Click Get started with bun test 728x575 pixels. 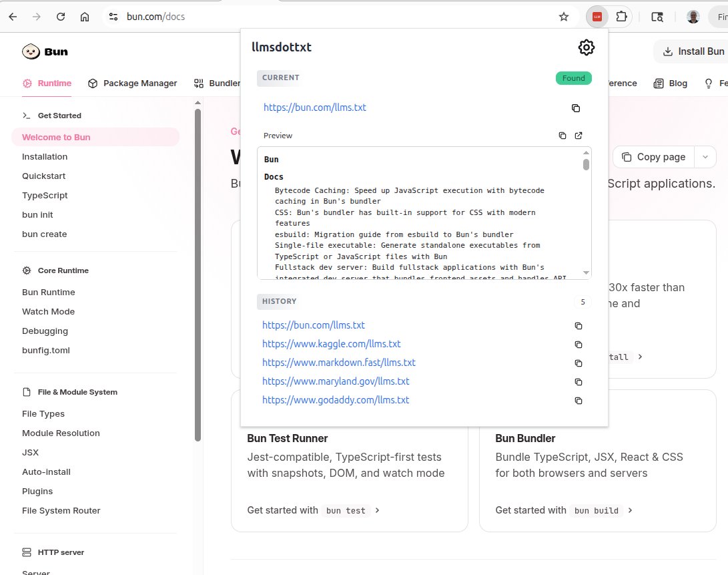[x=314, y=510]
